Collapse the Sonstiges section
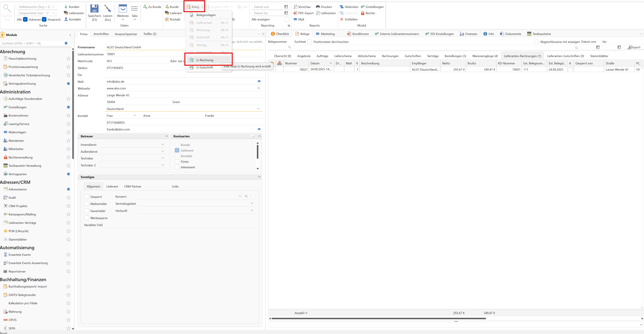 point(259,177)
